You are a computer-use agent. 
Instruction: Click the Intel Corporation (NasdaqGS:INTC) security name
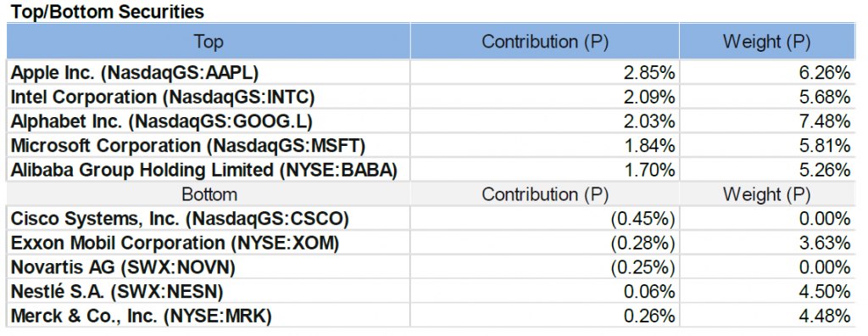pyautogui.click(x=163, y=97)
